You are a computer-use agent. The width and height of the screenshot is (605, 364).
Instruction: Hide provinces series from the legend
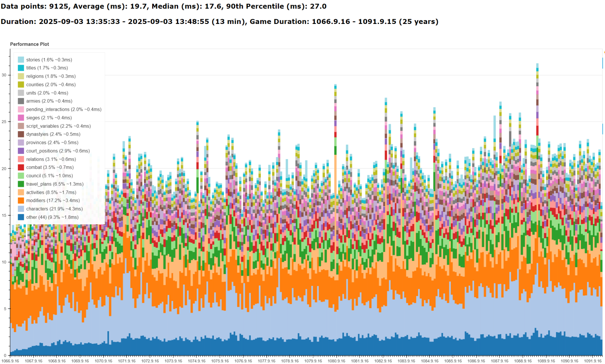(x=52, y=142)
